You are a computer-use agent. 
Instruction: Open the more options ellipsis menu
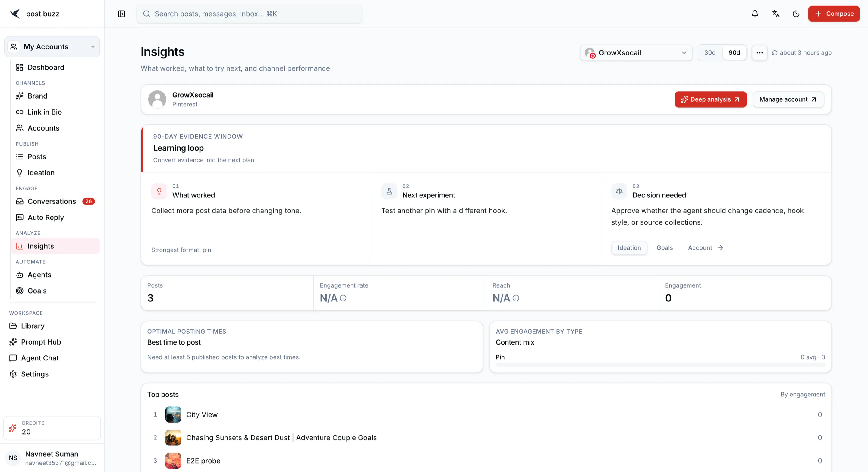click(759, 53)
